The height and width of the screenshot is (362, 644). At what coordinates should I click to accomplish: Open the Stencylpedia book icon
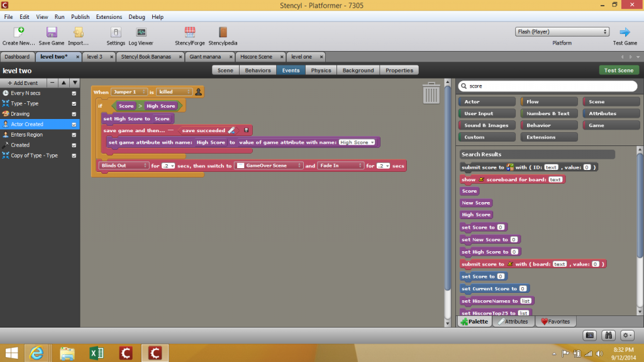pyautogui.click(x=223, y=32)
